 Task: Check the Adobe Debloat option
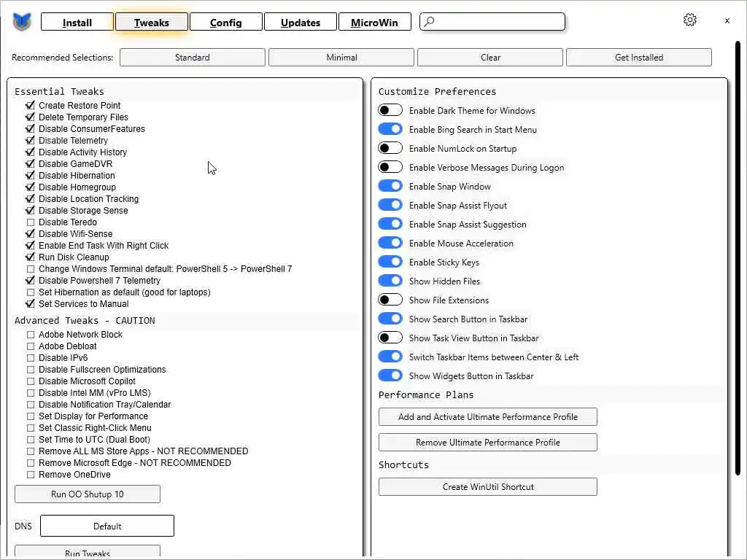pyautogui.click(x=31, y=346)
